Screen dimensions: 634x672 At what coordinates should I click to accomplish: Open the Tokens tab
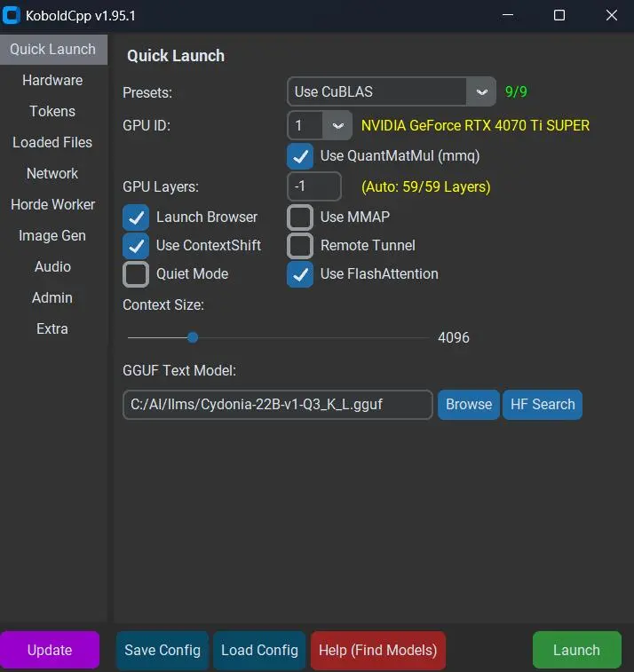pos(52,112)
